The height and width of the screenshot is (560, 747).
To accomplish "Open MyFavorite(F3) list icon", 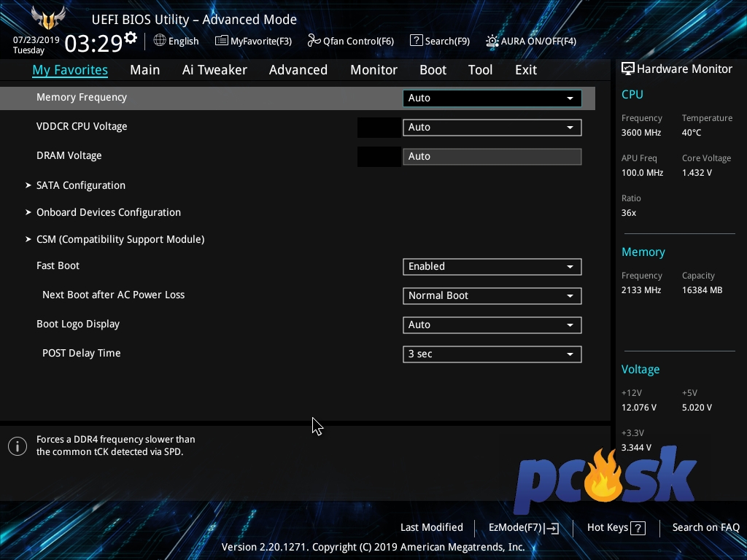I will click(222, 41).
